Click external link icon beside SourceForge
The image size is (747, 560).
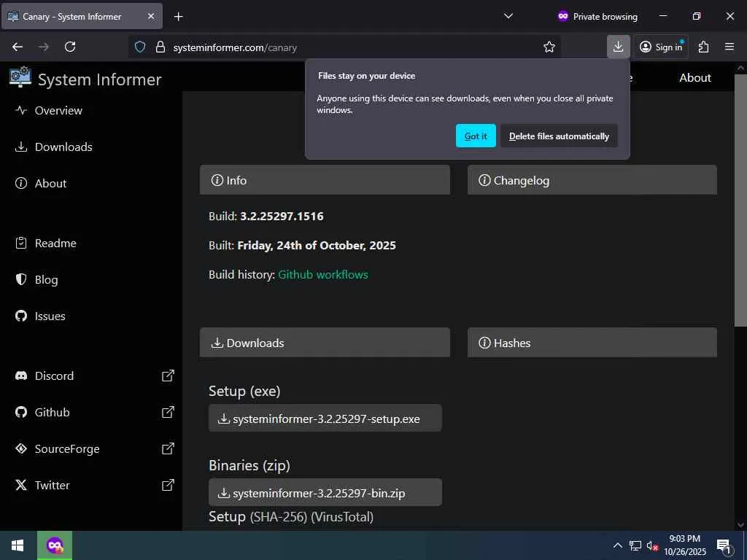point(168,448)
